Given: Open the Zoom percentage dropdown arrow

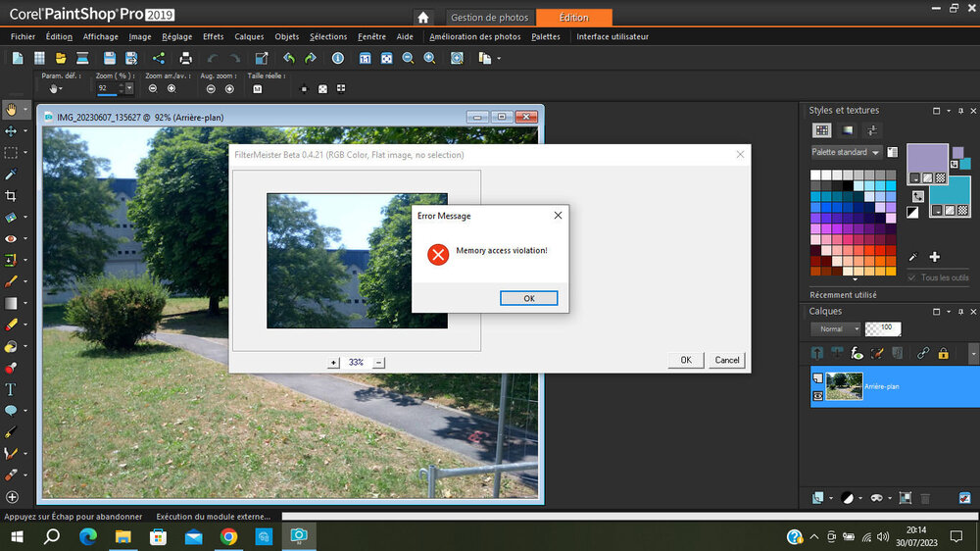Looking at the screenshot, I should (x=128, y=88).
